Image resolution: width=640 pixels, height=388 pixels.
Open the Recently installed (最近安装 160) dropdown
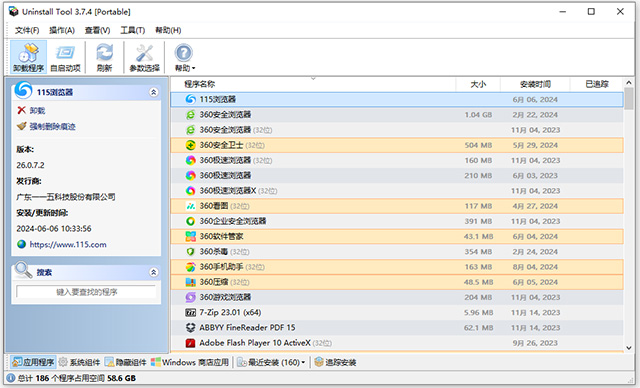[x=271, y=362]
